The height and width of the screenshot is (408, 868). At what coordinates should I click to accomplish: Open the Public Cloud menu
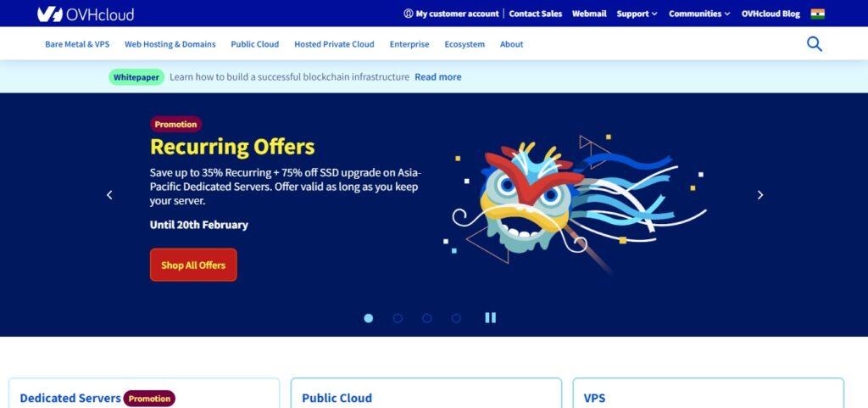tap(254, 44)
